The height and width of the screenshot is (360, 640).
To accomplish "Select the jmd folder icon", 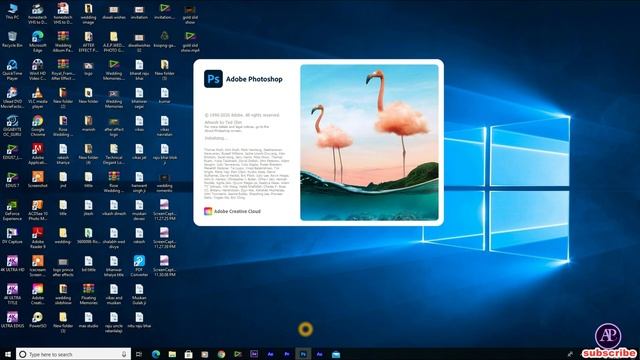I will click(x=63, y=180).
